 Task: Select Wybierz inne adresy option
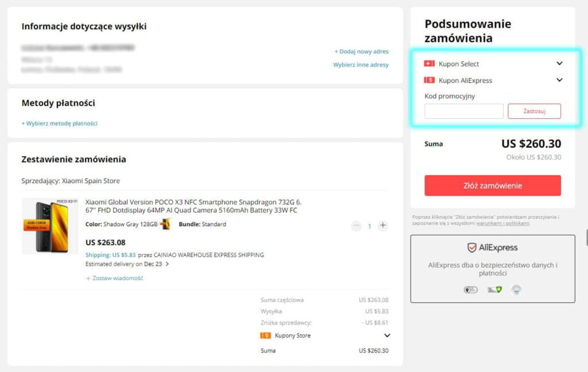pos(361,65)
